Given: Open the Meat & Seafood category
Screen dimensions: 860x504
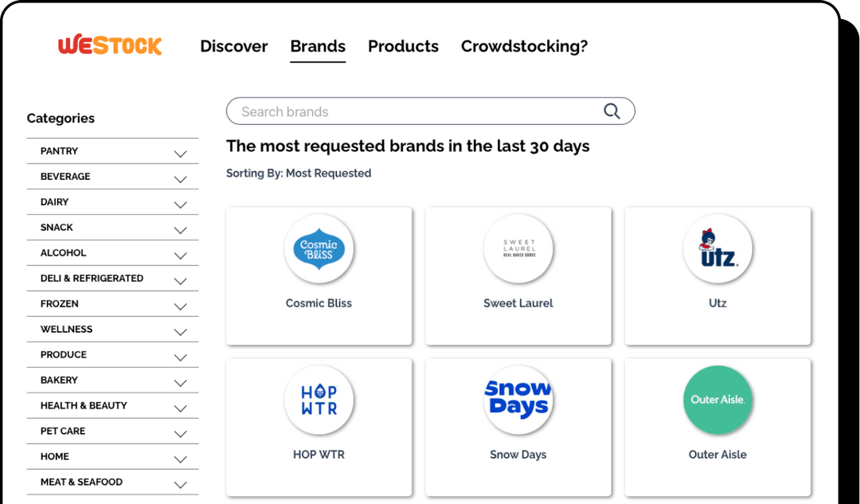Looking at the screenshot, I should (81, 482).
